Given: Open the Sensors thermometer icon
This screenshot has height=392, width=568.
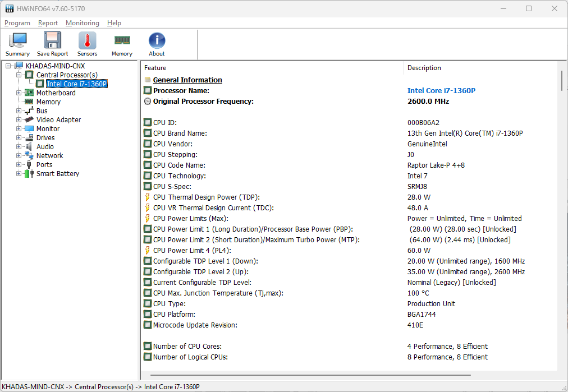Looking at the screenshot, I should pyautogui.click(x=88, y=40).
